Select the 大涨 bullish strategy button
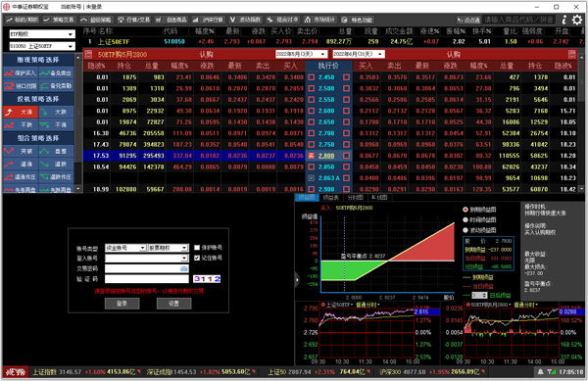Viewport: 588px width, 381px height. click(x=21, y=112)
